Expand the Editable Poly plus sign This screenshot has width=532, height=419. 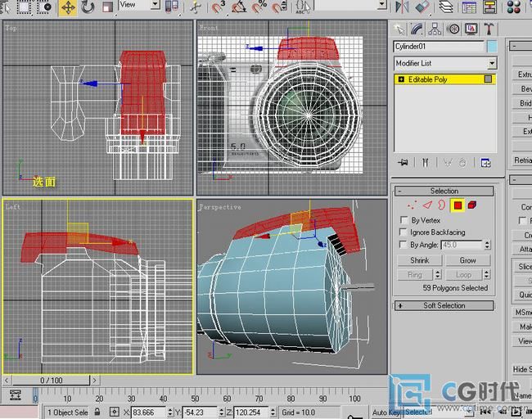401,79
